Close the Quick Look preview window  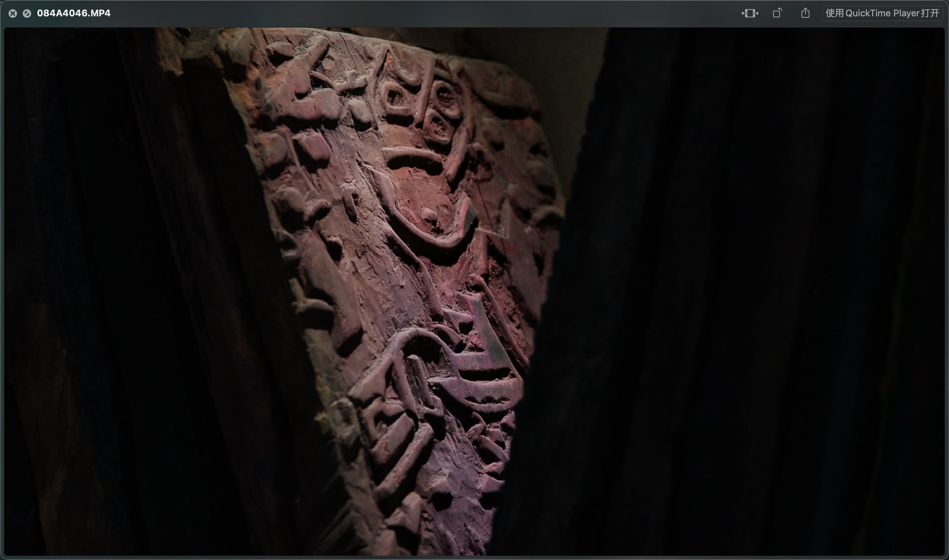click(x=13, y=13)
